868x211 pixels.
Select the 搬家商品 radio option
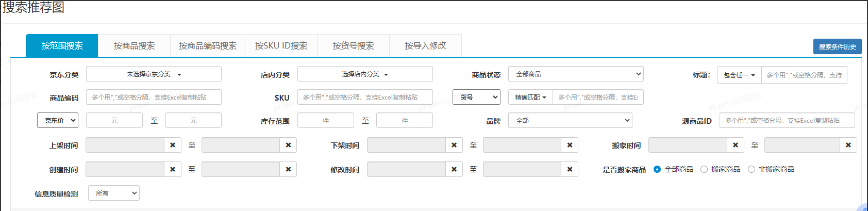pyautogui.click(x=704, y=170)
